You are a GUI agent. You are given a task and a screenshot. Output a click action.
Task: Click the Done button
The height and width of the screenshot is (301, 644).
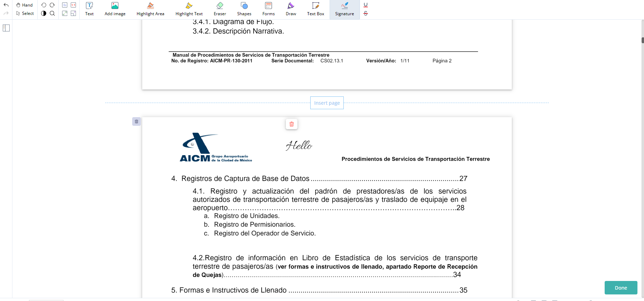[x=621, y=288]
